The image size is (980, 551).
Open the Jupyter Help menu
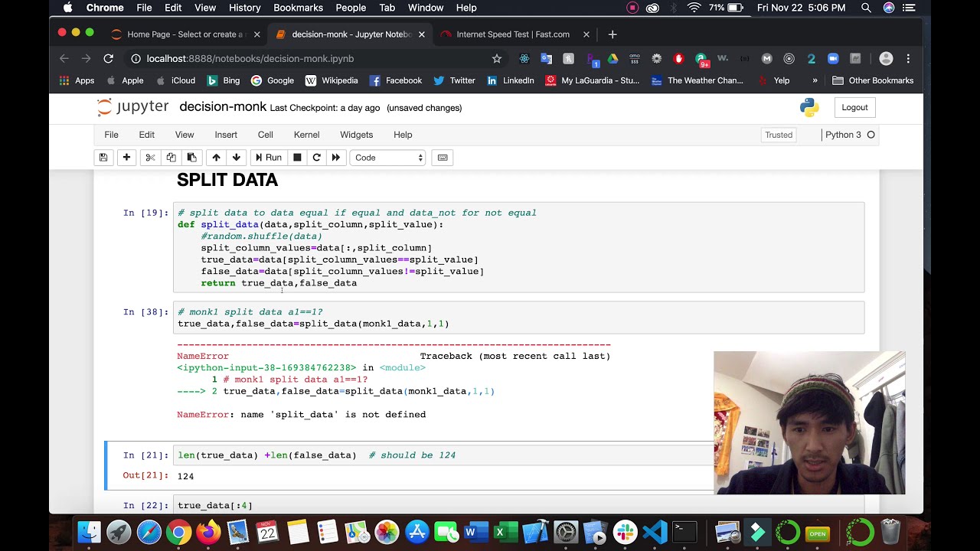(x=403, y=135)
